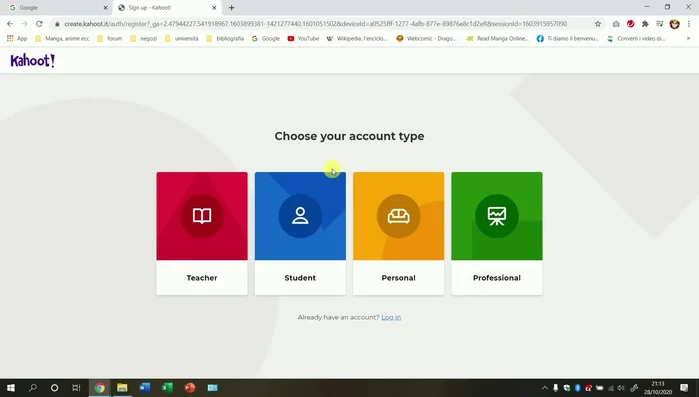The height and width of the screenshot is (397, 699).
Task: Open the negozi bookmark folder
Action: (144, 39)
